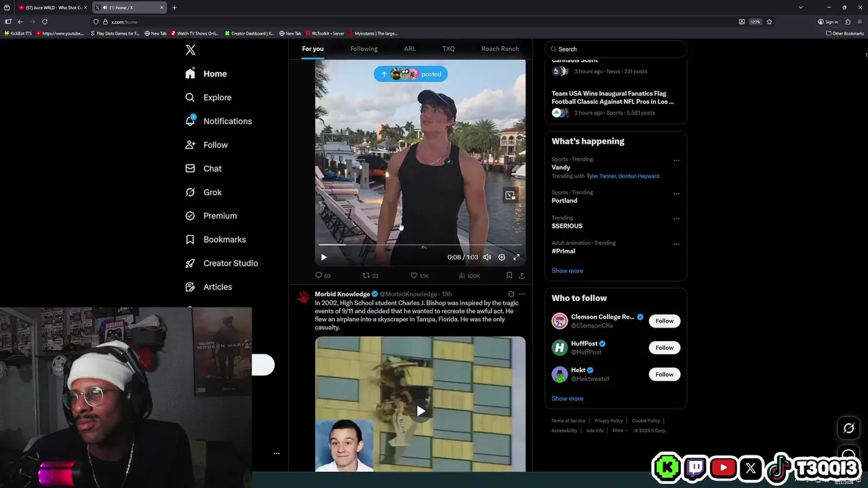Play the video in the top post
This screenshot has width=868, height=488.
tap(323, 258)
